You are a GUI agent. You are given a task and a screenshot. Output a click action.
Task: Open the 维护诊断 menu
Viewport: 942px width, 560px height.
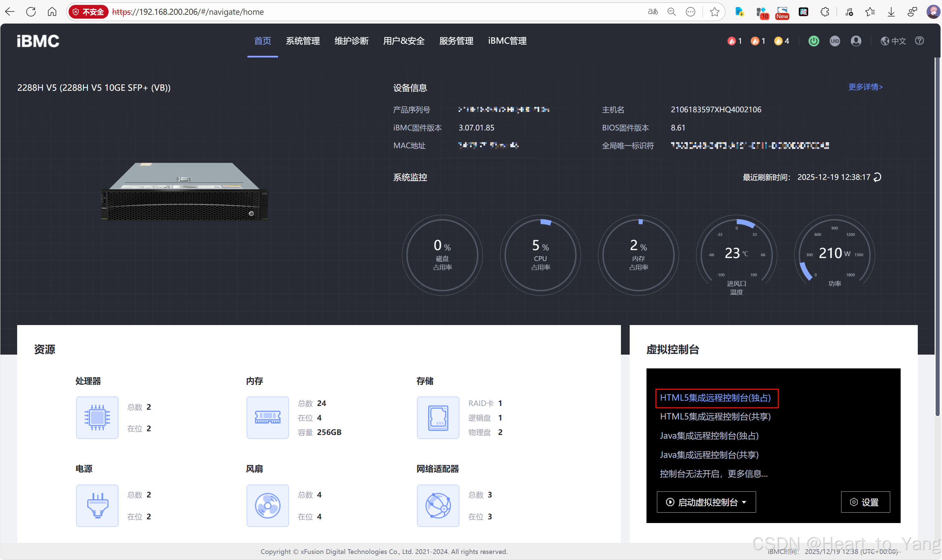[351, 41]
